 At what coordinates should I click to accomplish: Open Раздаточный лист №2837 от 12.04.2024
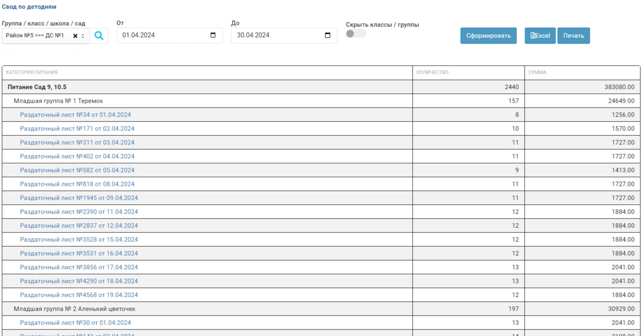(79, 226)
